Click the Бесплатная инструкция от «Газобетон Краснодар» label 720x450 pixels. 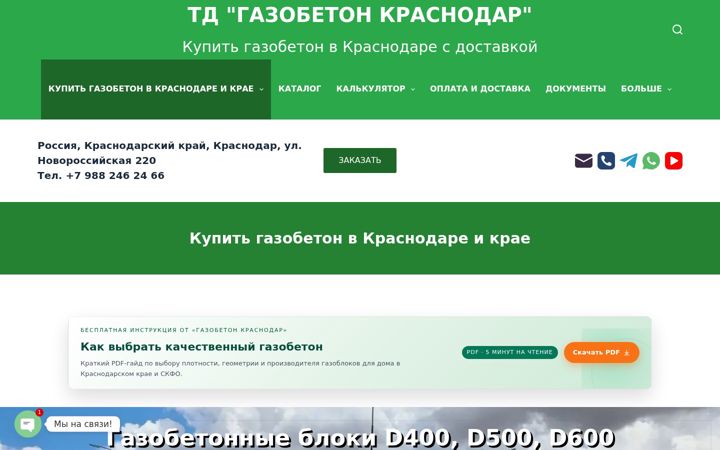(x=184, y=330)
